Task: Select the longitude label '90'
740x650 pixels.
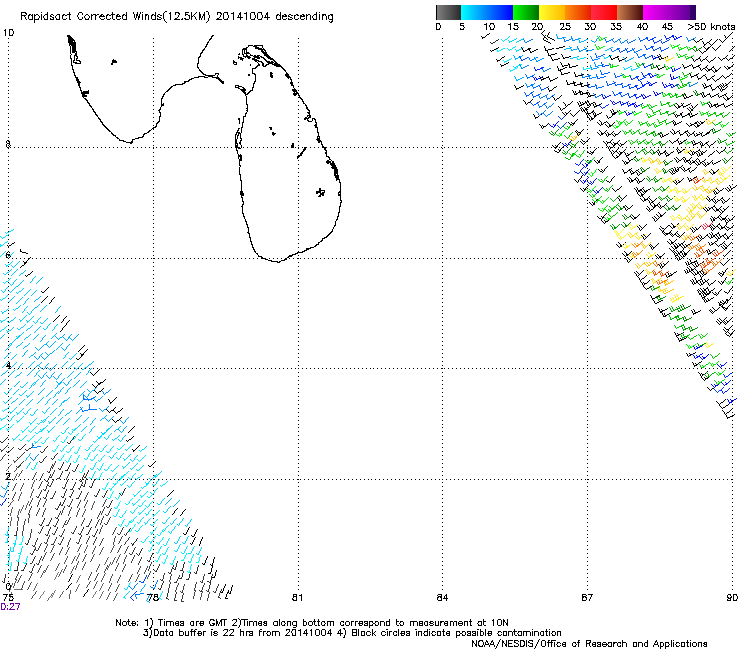Action: pos(732,598)
